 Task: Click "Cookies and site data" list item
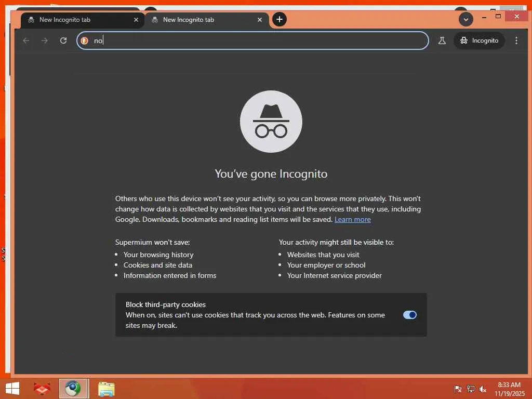click(158, 265)
